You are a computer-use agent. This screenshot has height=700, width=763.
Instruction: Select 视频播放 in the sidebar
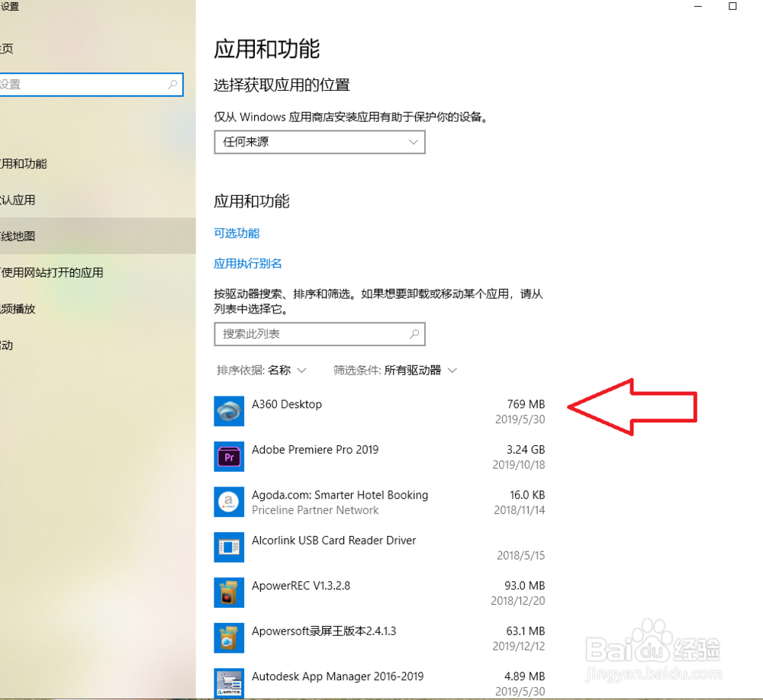pos(98,309)
